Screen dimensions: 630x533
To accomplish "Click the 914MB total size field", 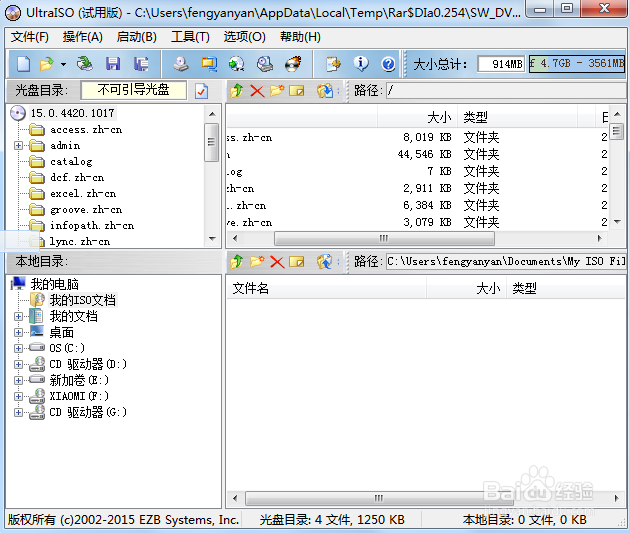I will [x=501, y=64].
